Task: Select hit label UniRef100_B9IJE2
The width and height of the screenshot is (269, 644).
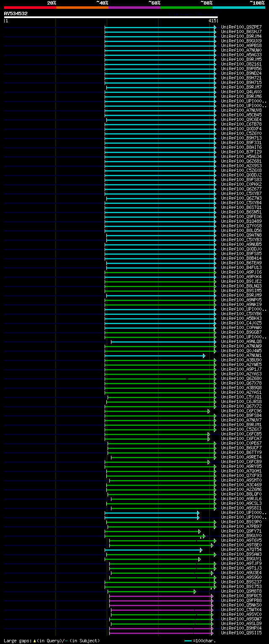Action: (241, 281)
